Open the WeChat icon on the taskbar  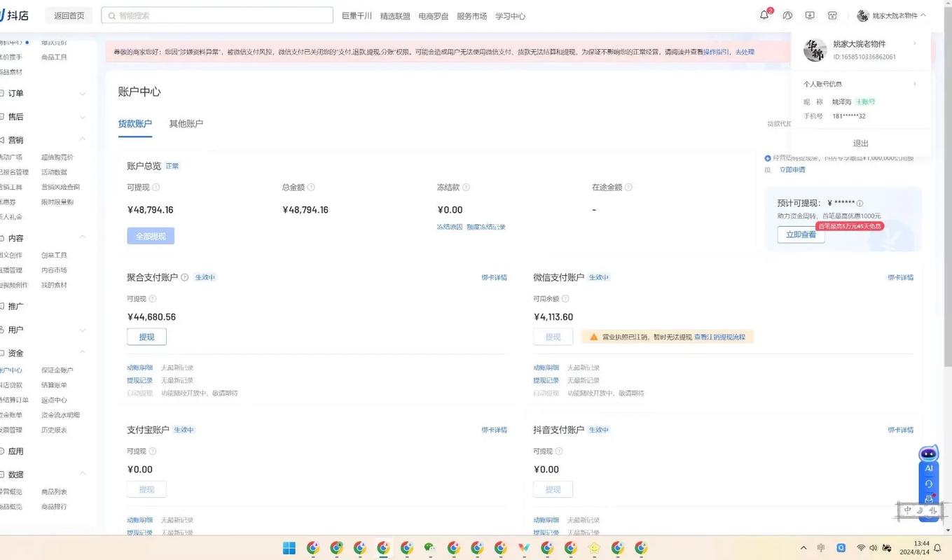tap(429, 547)
